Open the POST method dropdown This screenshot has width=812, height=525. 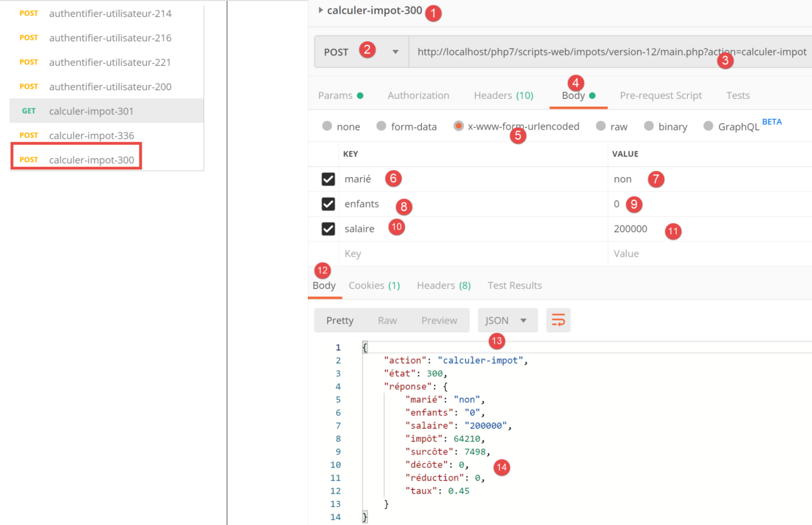pos(395,52)
